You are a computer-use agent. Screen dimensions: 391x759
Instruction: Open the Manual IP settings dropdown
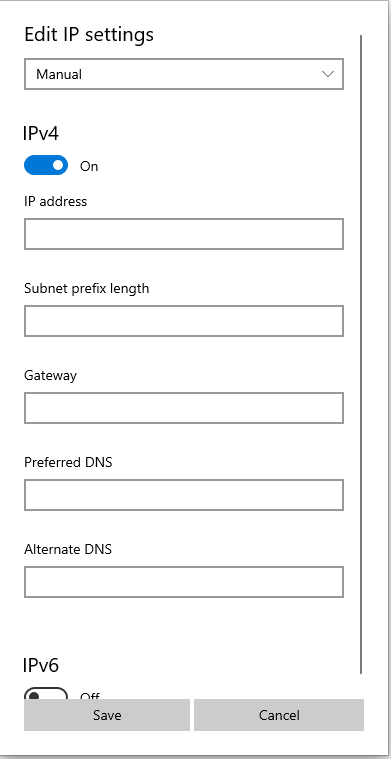click(184, 74)
